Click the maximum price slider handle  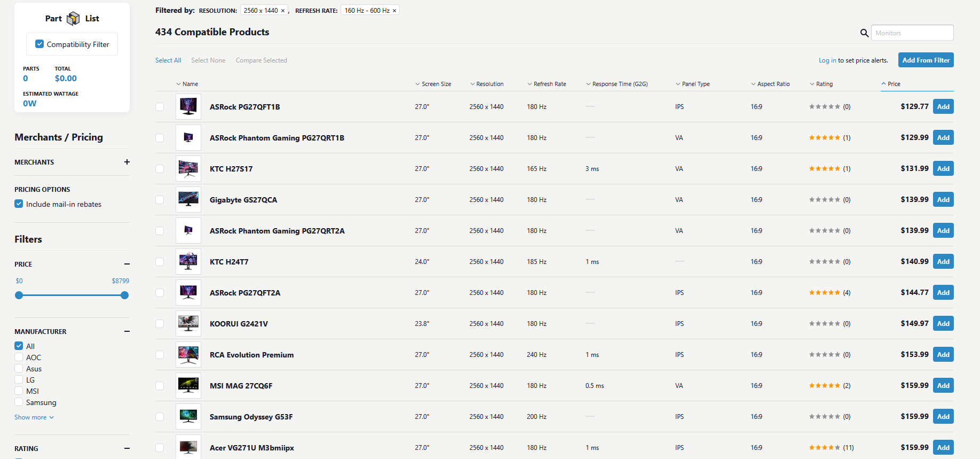[x=125, y=295]
